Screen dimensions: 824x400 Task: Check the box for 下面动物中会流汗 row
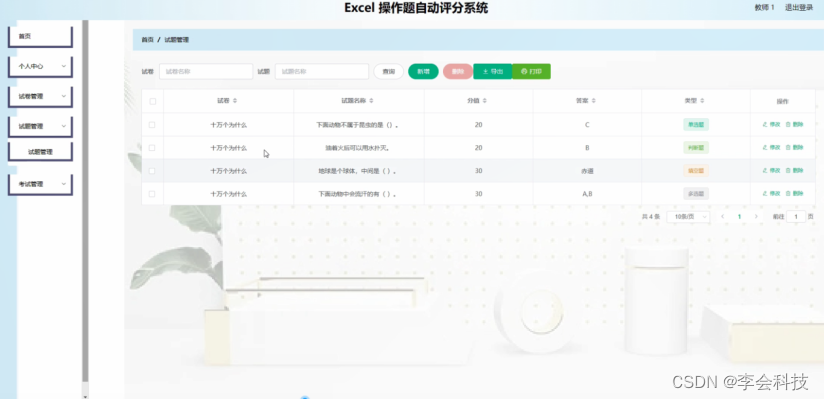click(x=152, y=194)
